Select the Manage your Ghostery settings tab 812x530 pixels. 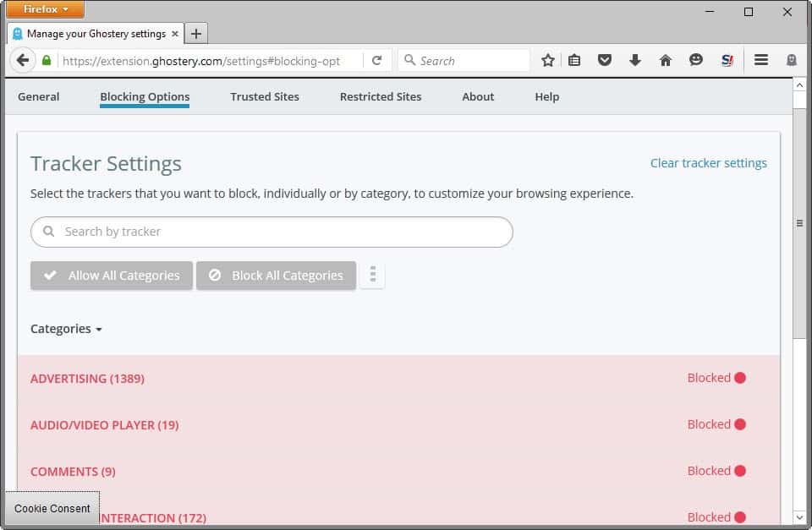[x=96, y=34]
